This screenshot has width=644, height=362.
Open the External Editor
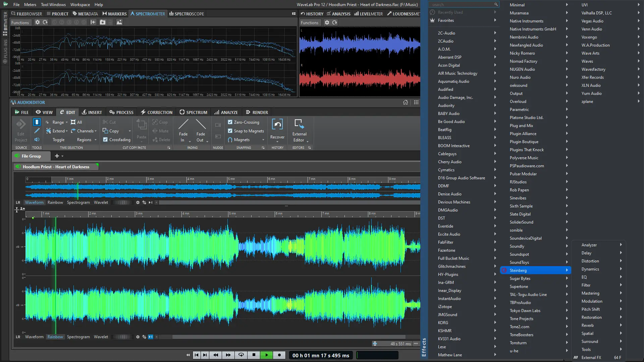(x=299, y=125)
